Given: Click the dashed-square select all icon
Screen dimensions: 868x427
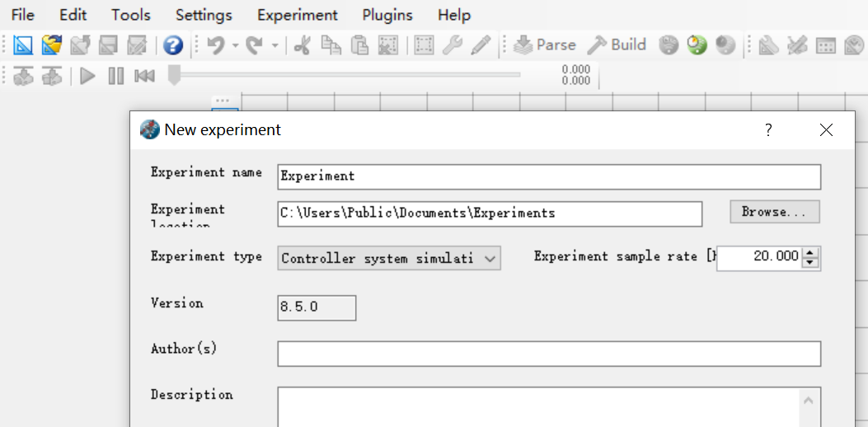Looking at the screenshot, I should coord(424,45).
